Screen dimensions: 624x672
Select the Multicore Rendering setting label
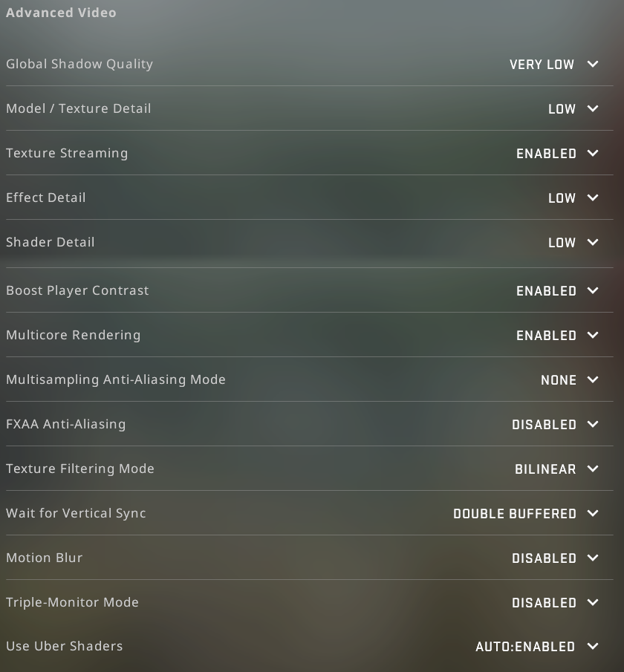[73, 335]
